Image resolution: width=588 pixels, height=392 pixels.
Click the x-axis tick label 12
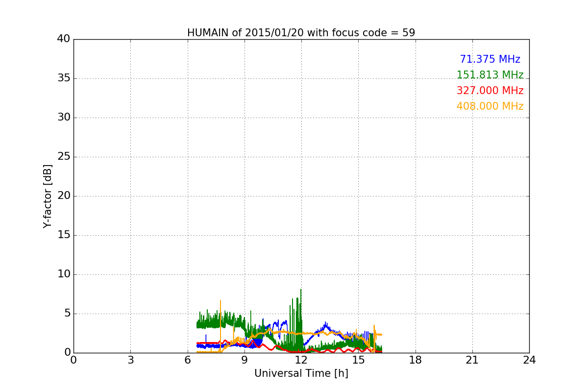[x=301, y=360]
